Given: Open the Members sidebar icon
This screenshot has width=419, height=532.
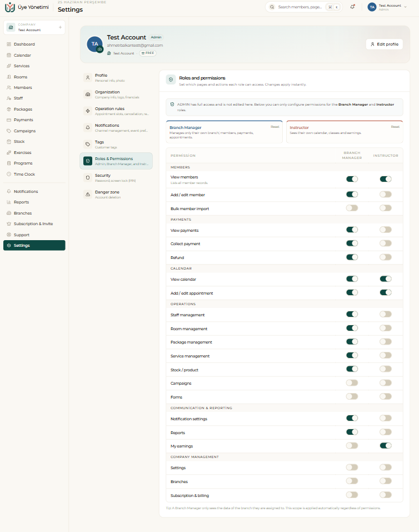Looking at the screenshot, I should point(9,87).
